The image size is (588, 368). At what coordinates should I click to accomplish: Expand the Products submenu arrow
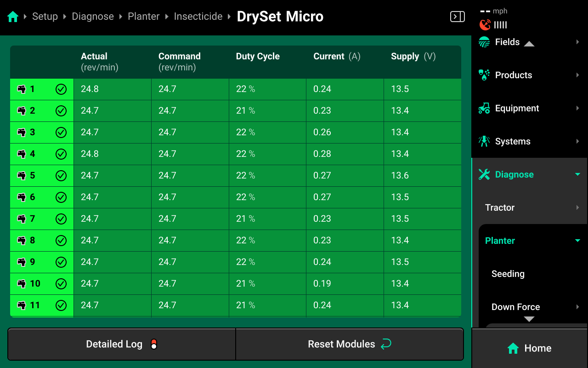(577, 75)
